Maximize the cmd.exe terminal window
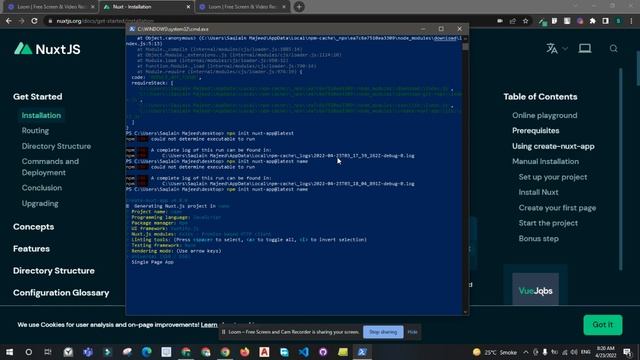The image size is (640, 360). (441, 29)
